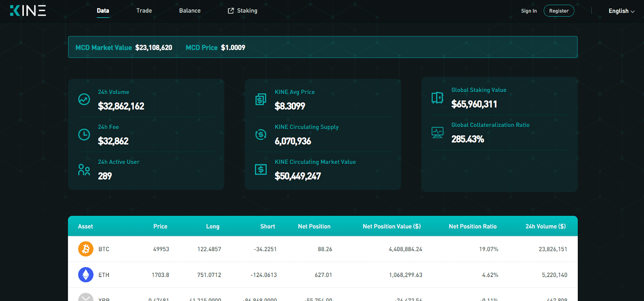
Task: Click the $32,862,162 24h volume value
Action: [121, 106]
